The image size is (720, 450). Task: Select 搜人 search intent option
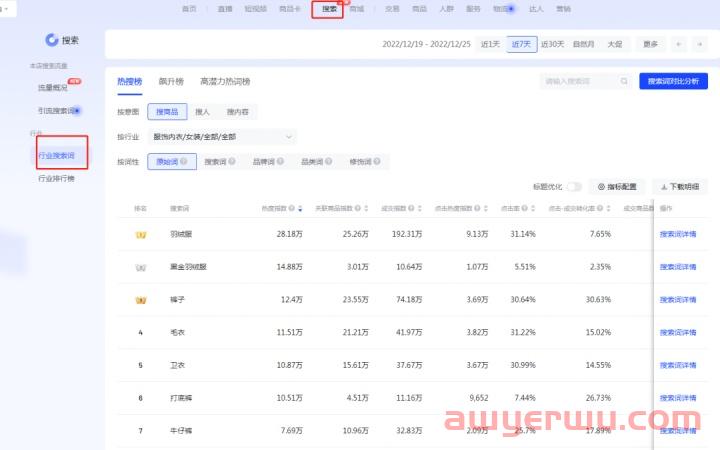pyautogui.click(x=202, y=111)
